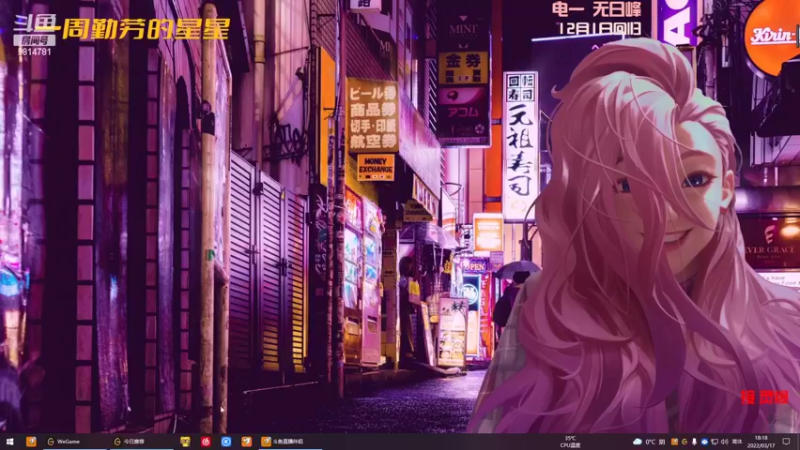This screenshot has width=800, height=450.
Task: Click the microphone tray icon
Action: (x=694, y=442)
